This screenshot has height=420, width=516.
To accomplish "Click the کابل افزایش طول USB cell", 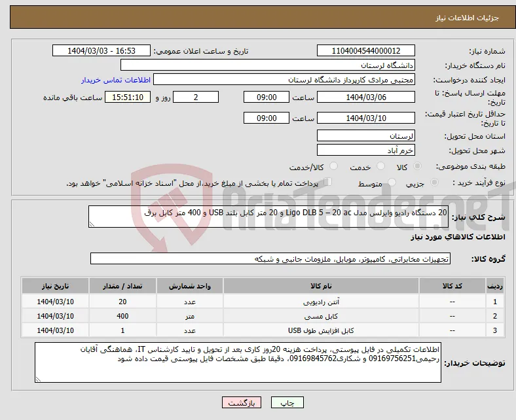I will [x=321, y=330].
